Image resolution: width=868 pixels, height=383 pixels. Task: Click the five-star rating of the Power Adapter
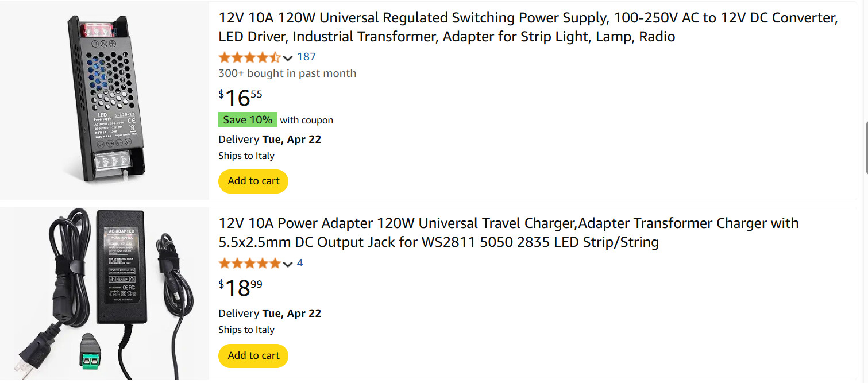[249, 264]
